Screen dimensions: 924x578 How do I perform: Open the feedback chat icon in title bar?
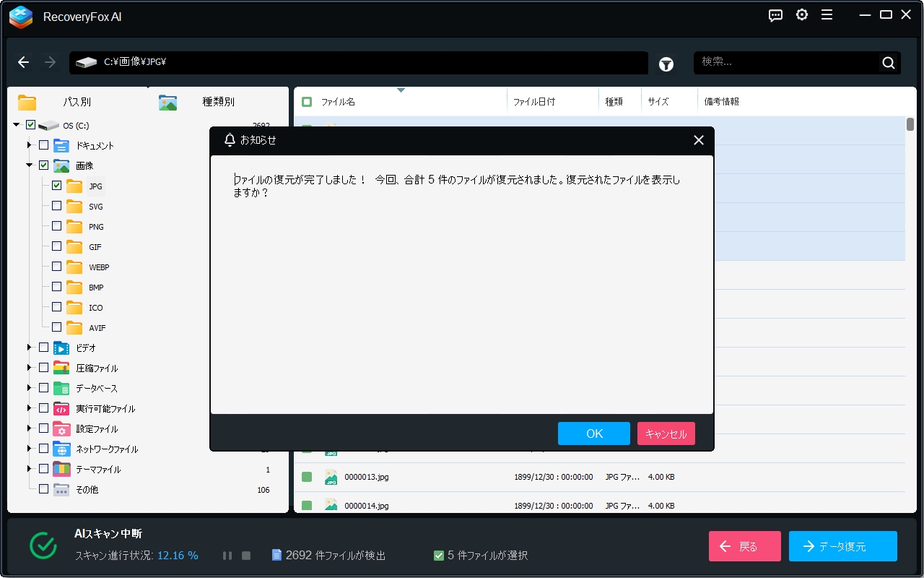coord(775,14)
